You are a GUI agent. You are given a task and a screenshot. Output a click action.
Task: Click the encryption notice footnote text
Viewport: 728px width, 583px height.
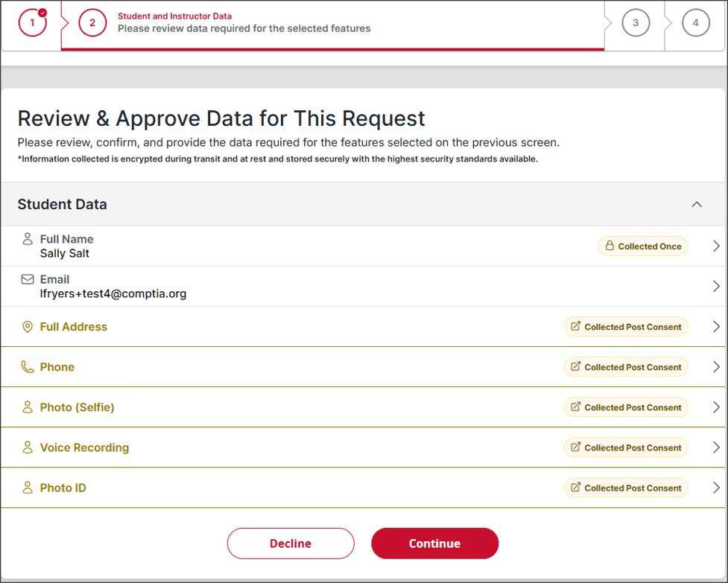click(278, 159)
